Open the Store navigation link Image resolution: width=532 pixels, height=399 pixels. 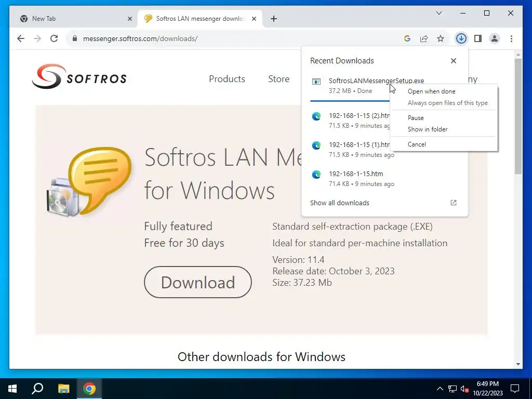tap(278, 79)
